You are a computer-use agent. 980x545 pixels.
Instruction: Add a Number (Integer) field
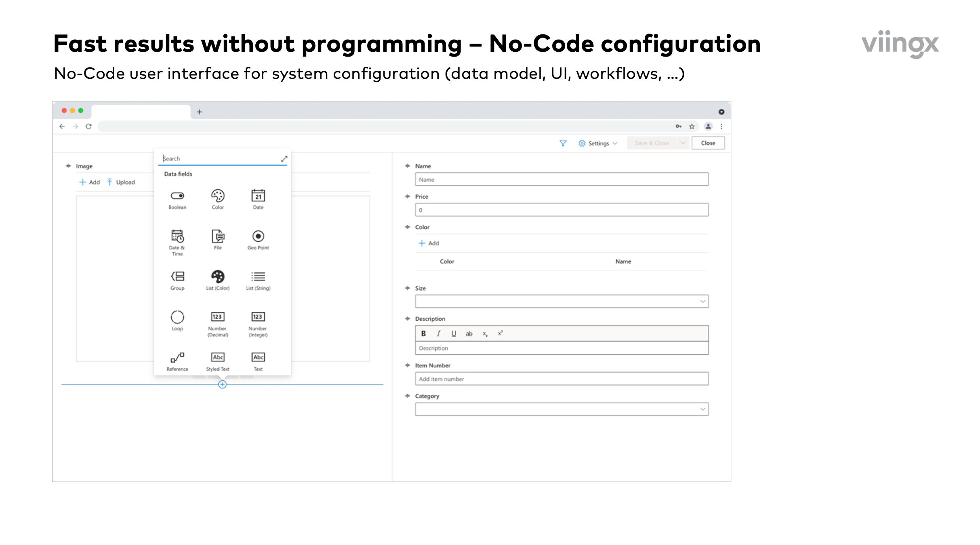(258, 317)
